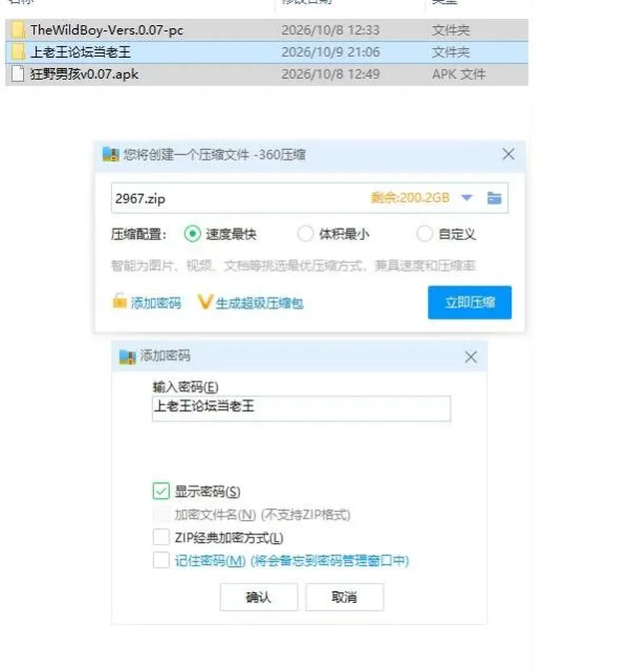Uncheck the 显示密码 checkbox
The height and width of the screenshot is (672, 630).
click(161, 491)
